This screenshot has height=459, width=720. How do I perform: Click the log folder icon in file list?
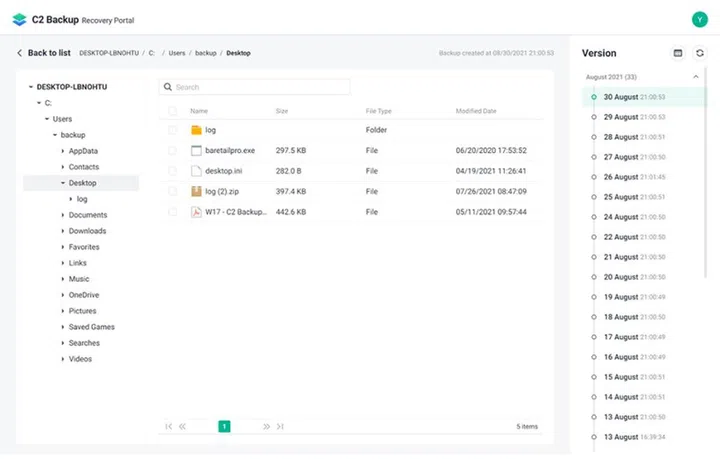point(196,130)
